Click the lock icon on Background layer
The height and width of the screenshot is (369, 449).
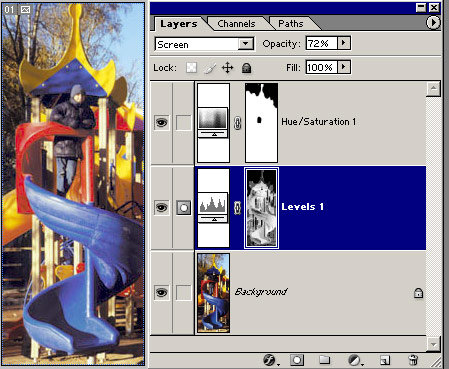click(418, 293)
